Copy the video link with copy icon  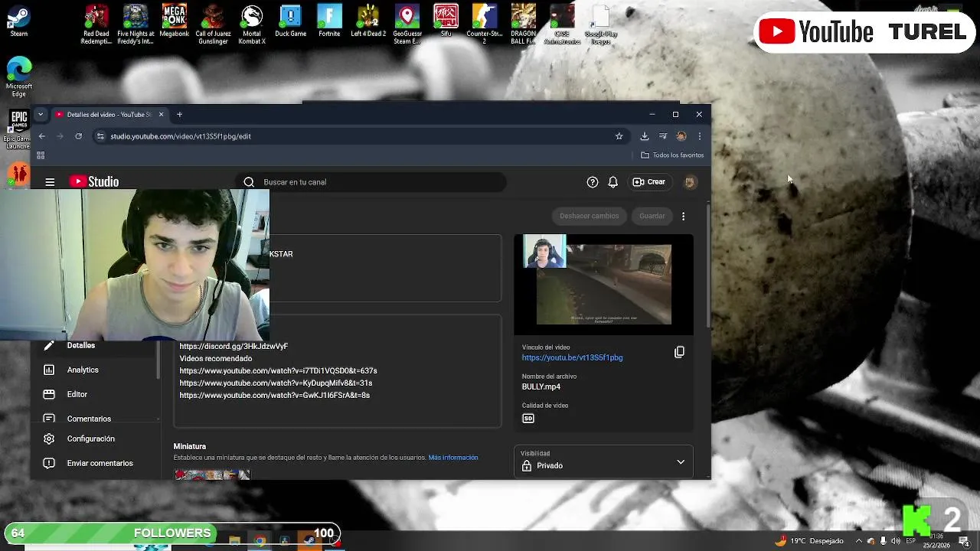coord(679,352)
